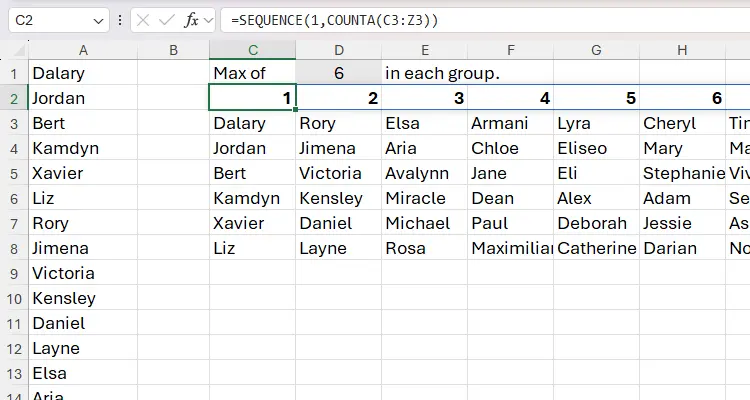Select header cell showing number 4
The height and width of the screenshot is (400, 750).
tap(510, 98)
